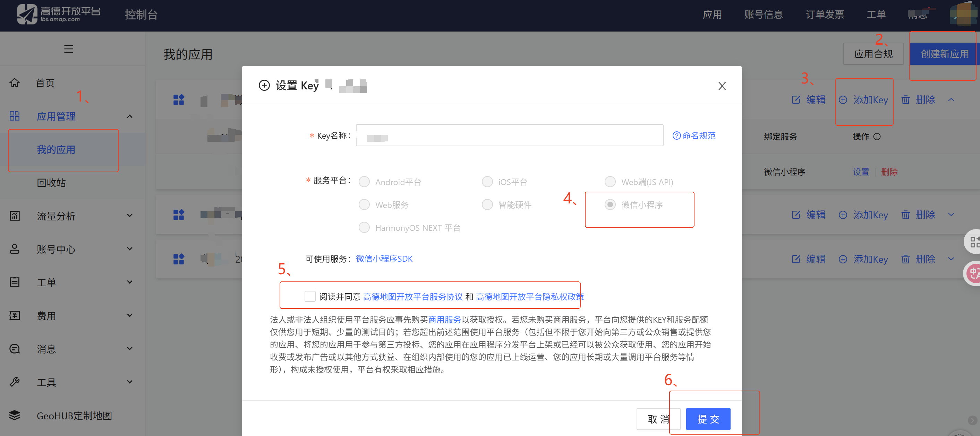
Task: Click the 费用 yen icon
Action: [15, 315]
